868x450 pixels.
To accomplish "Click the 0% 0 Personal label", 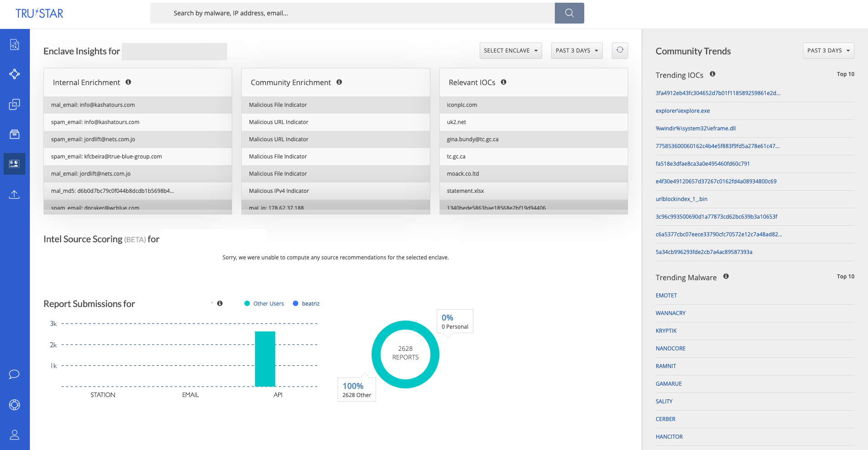I will [455, 321].
